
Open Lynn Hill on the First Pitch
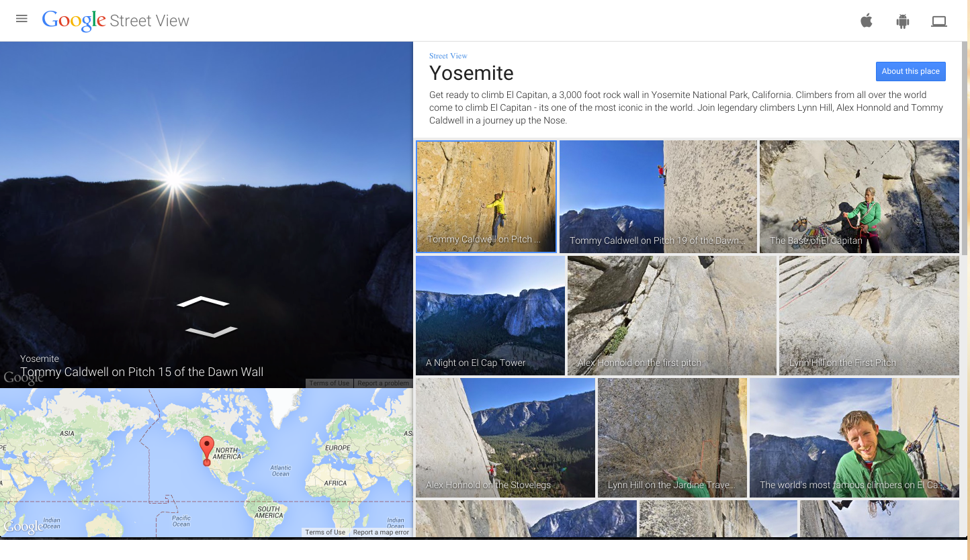(x=869, y=315)
